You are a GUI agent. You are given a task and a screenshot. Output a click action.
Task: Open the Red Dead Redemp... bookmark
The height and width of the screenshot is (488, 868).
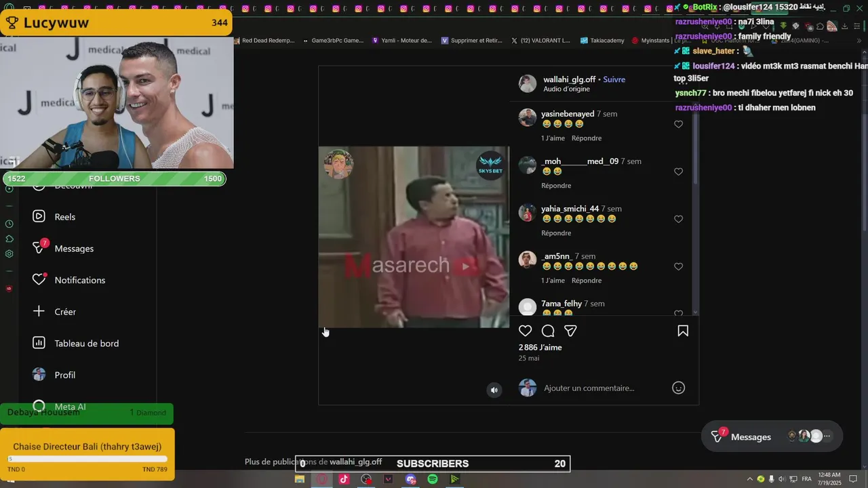coord(264,40)
